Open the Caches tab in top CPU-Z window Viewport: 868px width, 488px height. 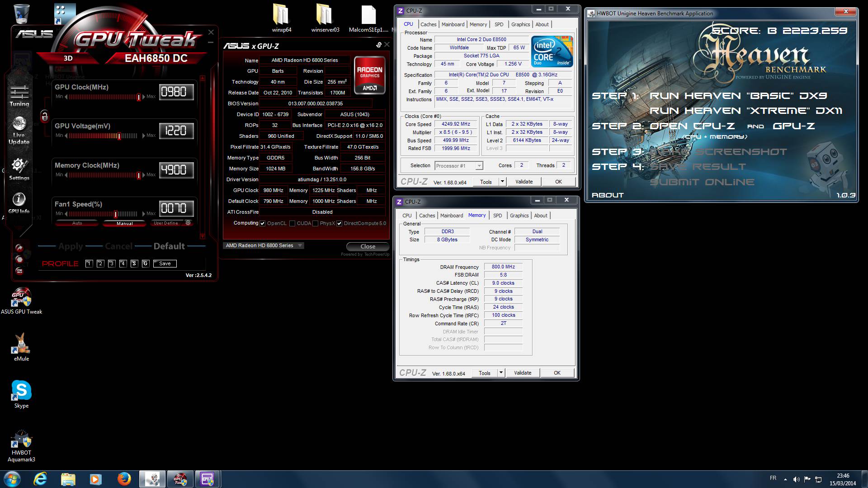pos(428,24)
